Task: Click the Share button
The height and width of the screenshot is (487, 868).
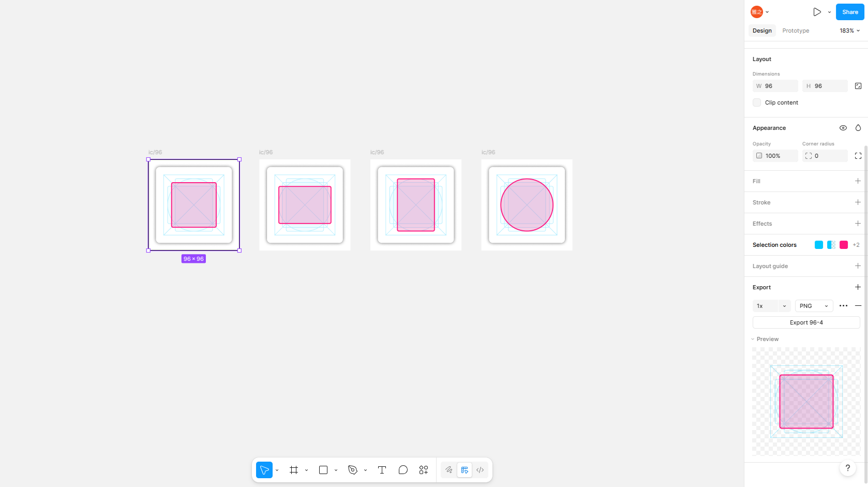Action: tap(849, 12)
